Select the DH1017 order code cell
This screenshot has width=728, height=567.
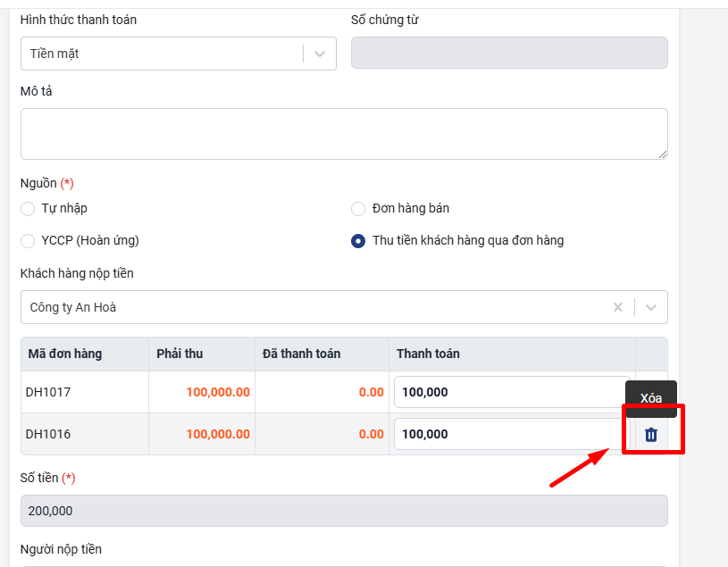48,392
